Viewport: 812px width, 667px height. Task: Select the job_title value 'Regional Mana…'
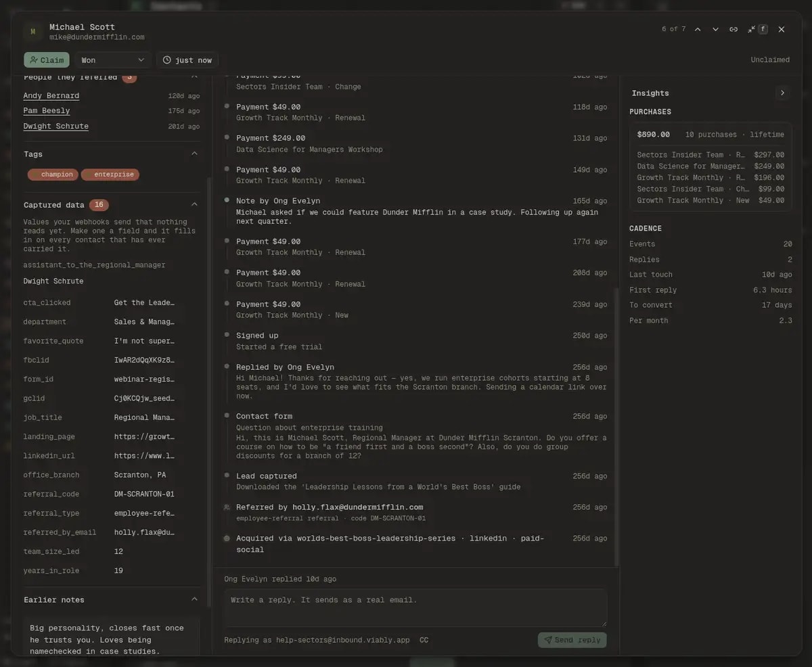click(144, 417)
